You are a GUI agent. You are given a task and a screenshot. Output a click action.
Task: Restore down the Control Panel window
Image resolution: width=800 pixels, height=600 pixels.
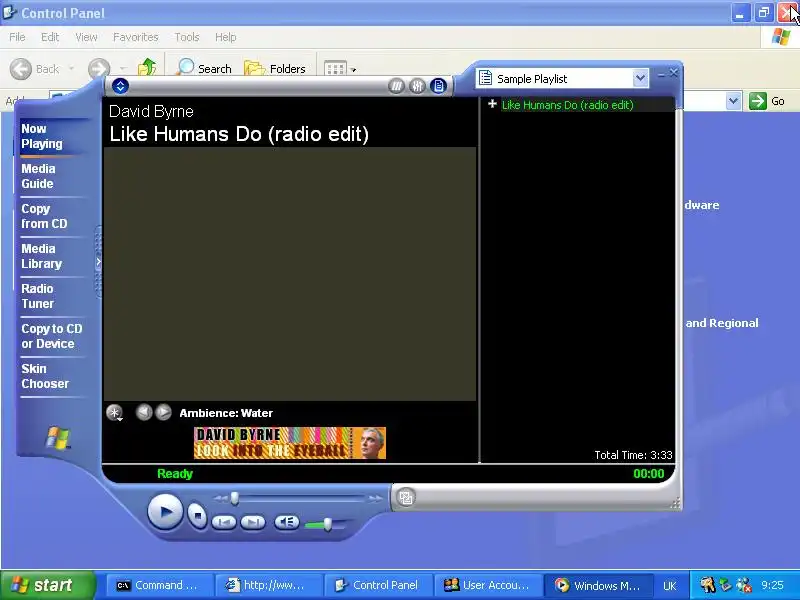763,13
